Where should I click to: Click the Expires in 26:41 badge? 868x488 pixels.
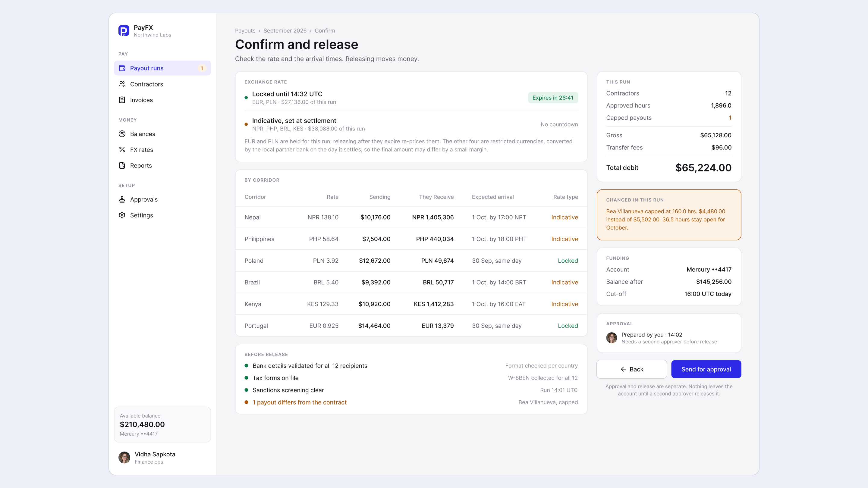(553, 98)
